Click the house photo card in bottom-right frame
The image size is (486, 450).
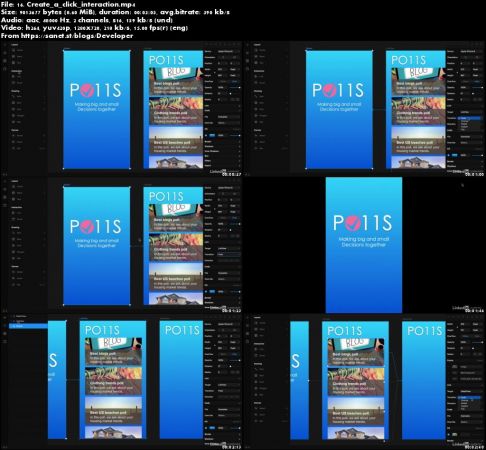click(356, 433)
